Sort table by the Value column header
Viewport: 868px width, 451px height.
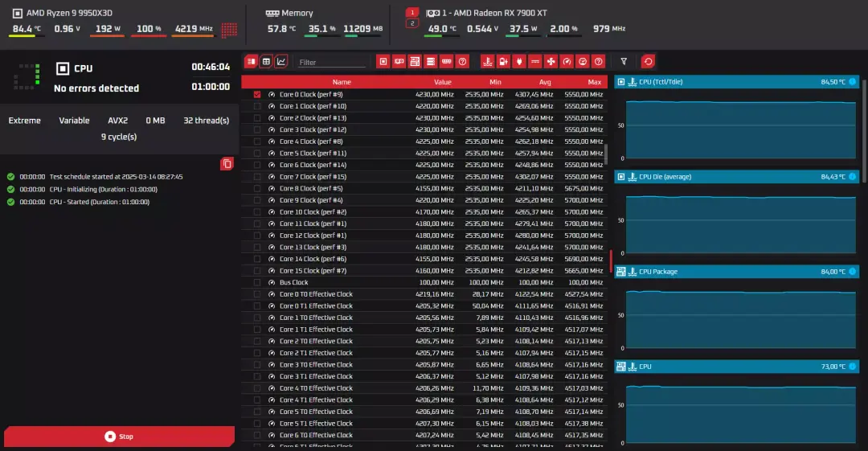point(442,82)
